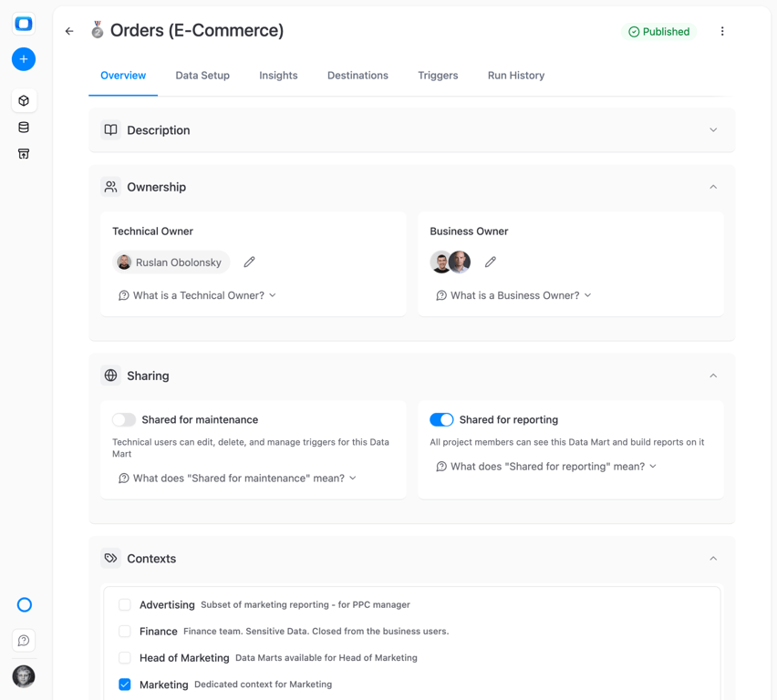Click the blue circle icon in sidebar

[25, 605]
